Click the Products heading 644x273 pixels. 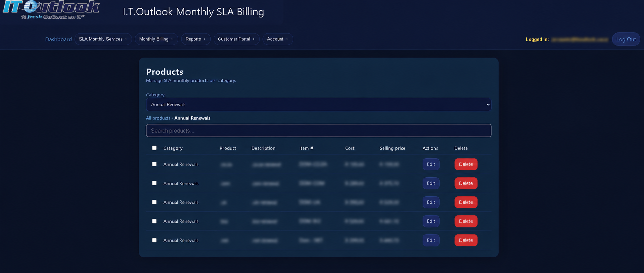[165, 72]
